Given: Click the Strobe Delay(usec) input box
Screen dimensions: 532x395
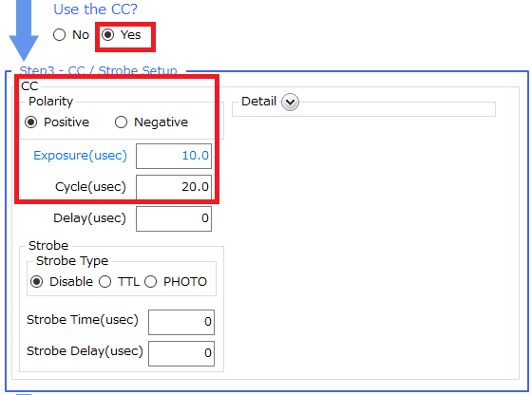Looking at the screenshot, I should [181, 353].
